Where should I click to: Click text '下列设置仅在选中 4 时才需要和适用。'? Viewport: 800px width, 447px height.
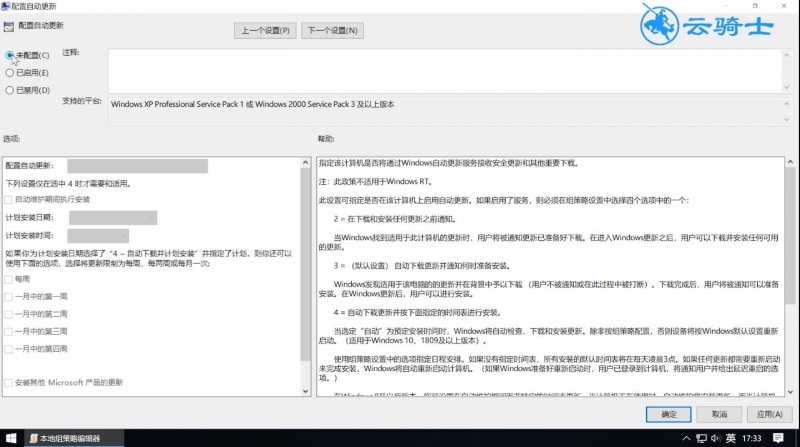point(68,184)
